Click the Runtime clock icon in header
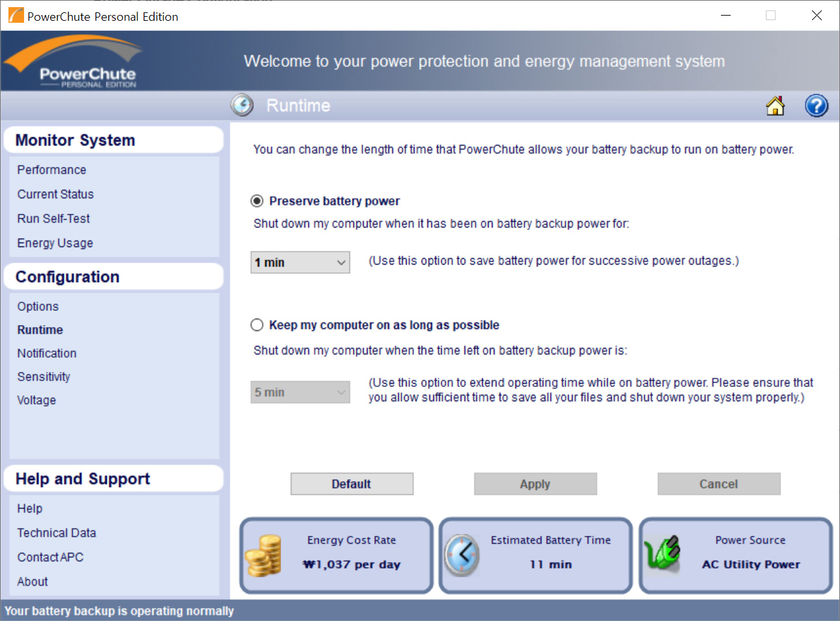The image size is (840, 621). pos(242,105)
